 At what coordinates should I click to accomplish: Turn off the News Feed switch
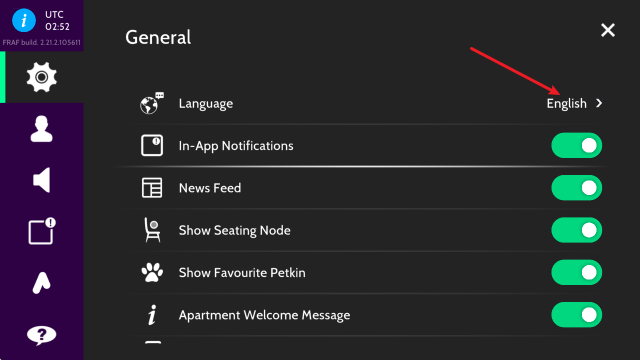point(576,188)
